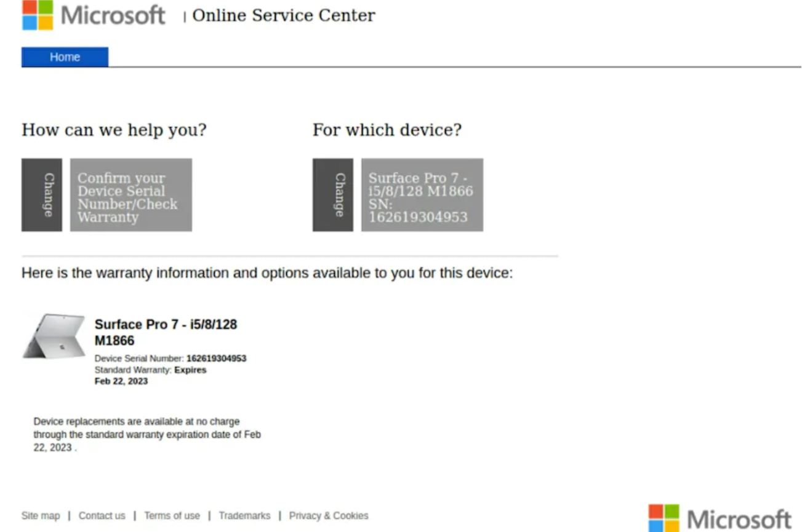Open the Trademarks page
Screen dimensions: 802x532
244,515
